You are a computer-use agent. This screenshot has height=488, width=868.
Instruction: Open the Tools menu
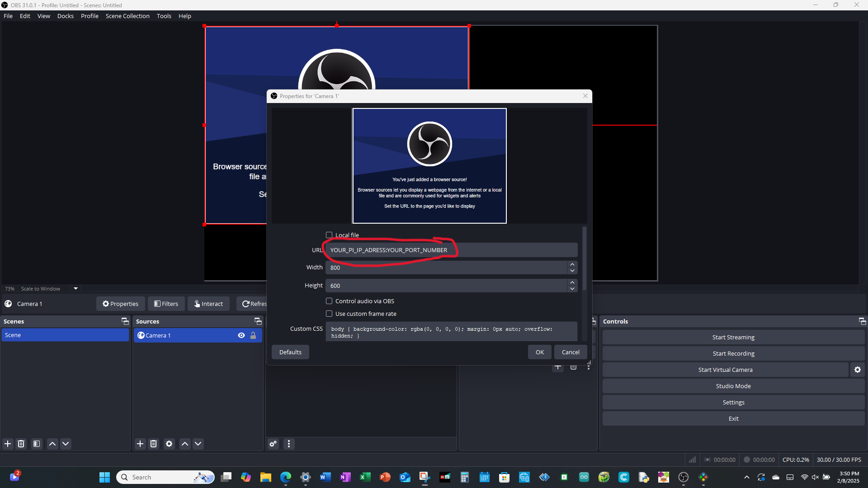(164, 16)
